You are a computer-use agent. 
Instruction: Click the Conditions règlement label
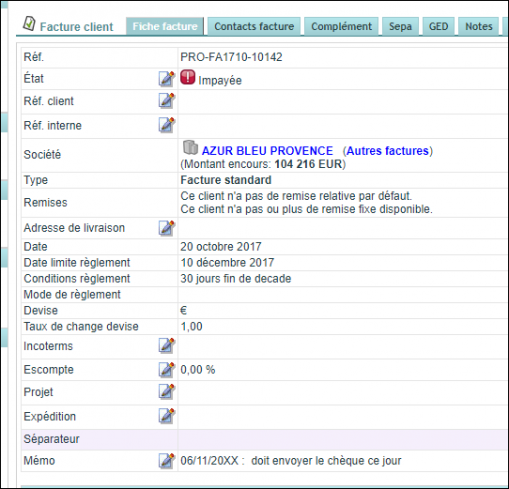(77, 279)
